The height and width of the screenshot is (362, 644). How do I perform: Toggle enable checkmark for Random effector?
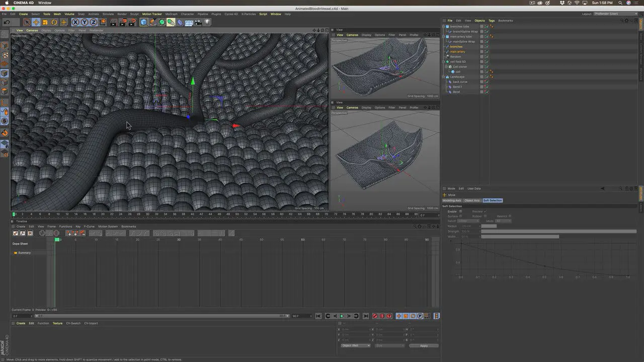click(487, 57)
